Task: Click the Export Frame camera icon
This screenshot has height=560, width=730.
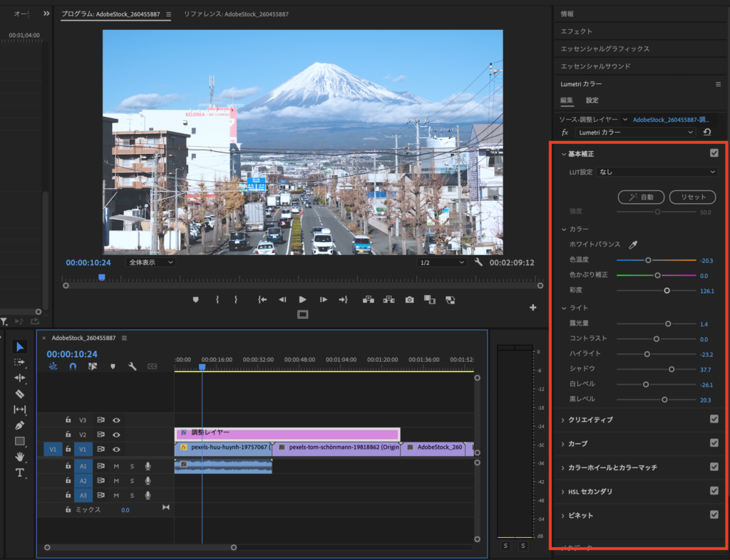Action: (x=409, y=300)
